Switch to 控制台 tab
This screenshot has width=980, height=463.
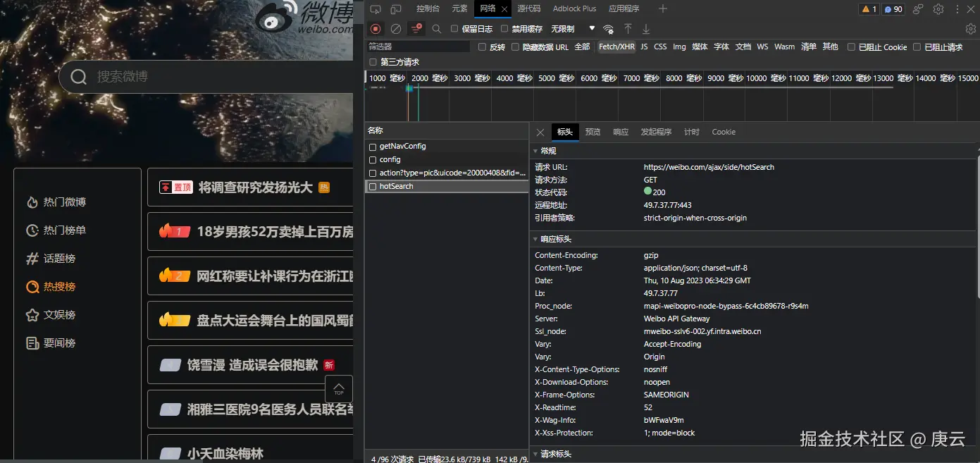point(428,9)
